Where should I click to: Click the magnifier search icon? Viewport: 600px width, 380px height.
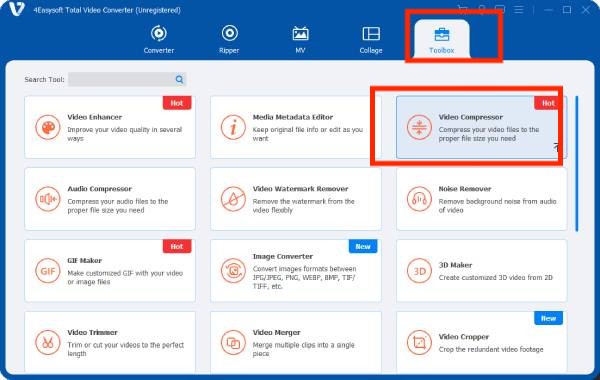(179, 80)
